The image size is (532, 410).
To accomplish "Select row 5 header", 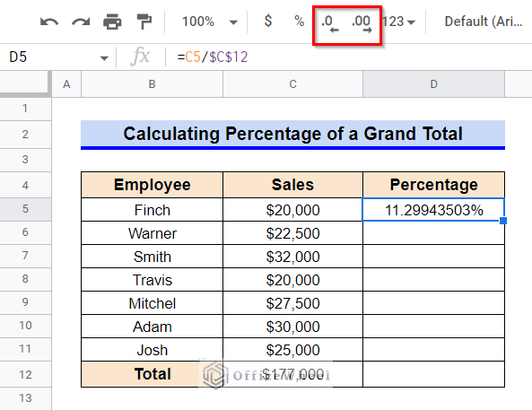I will point(25,209).
